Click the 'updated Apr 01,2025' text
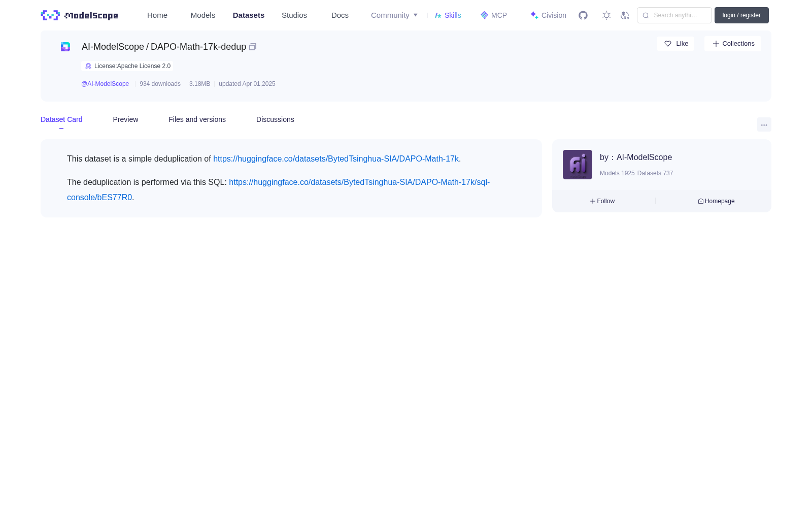The height and width of the screenshot is (508, 812). (247, 84)
